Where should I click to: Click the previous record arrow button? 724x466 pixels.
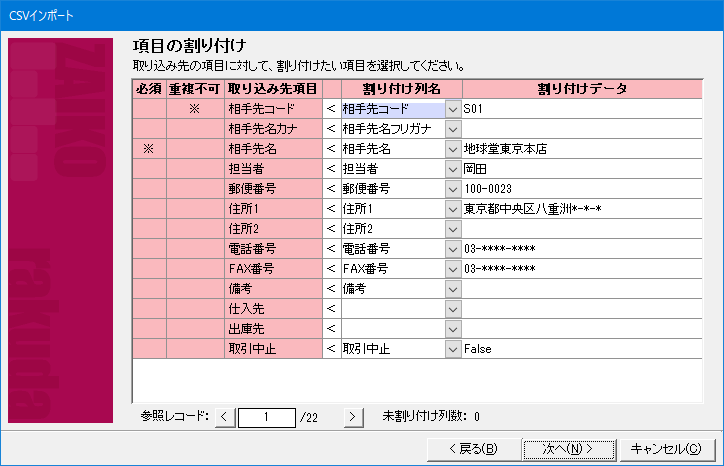[224, 417]
